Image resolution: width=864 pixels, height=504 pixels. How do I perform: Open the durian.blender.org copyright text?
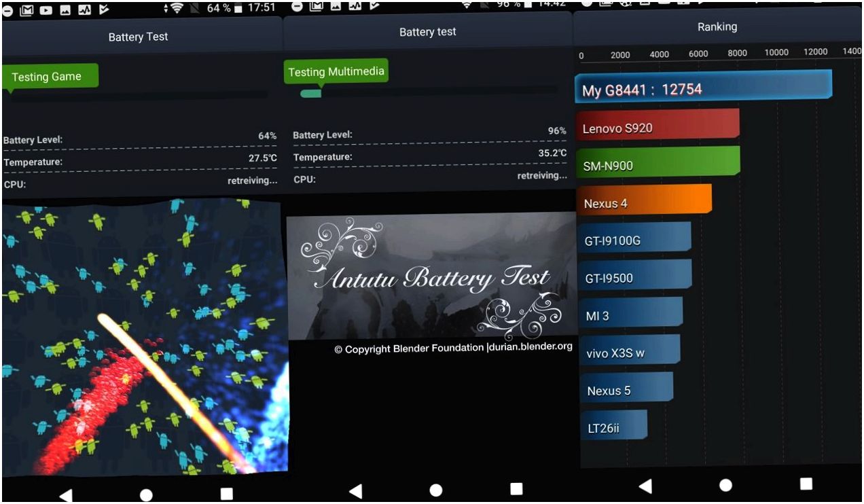453,348
